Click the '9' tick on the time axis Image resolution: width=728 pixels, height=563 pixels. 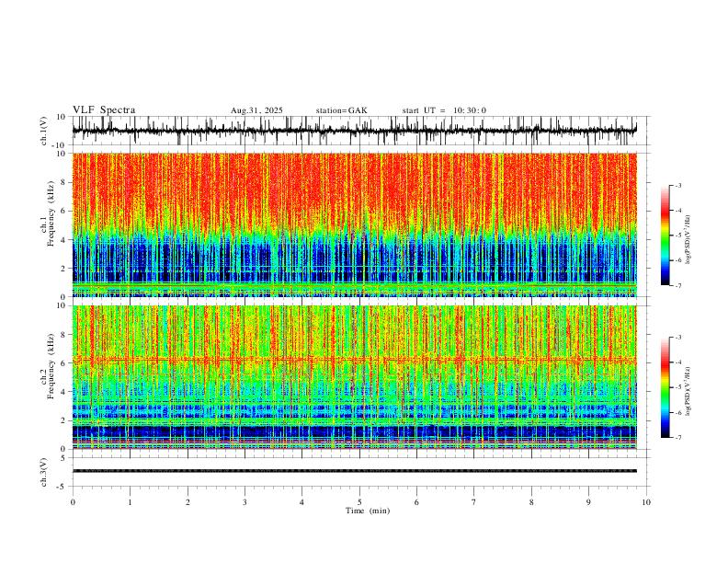(588, 502)
